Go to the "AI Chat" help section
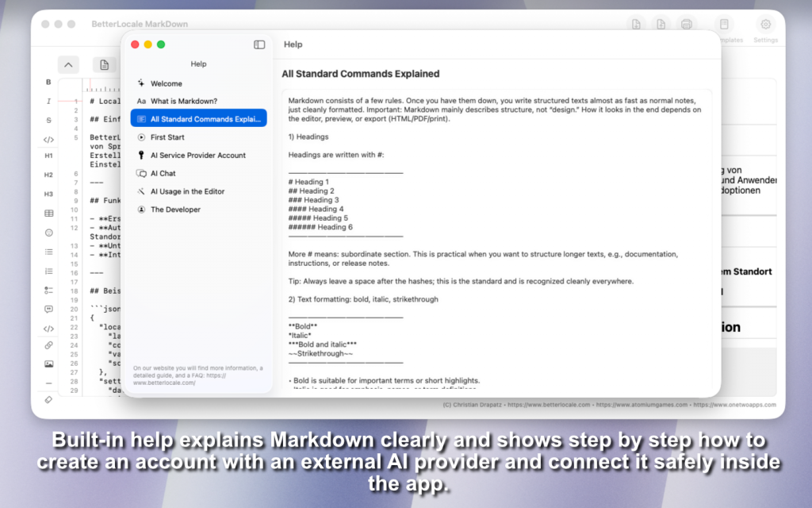Image resolution: width=812 pixels, height=508 pixels. (x=163, y=173)
